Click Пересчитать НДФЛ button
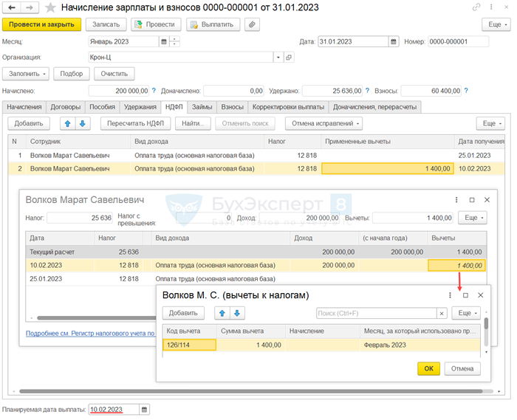 (x=135, y=123)
